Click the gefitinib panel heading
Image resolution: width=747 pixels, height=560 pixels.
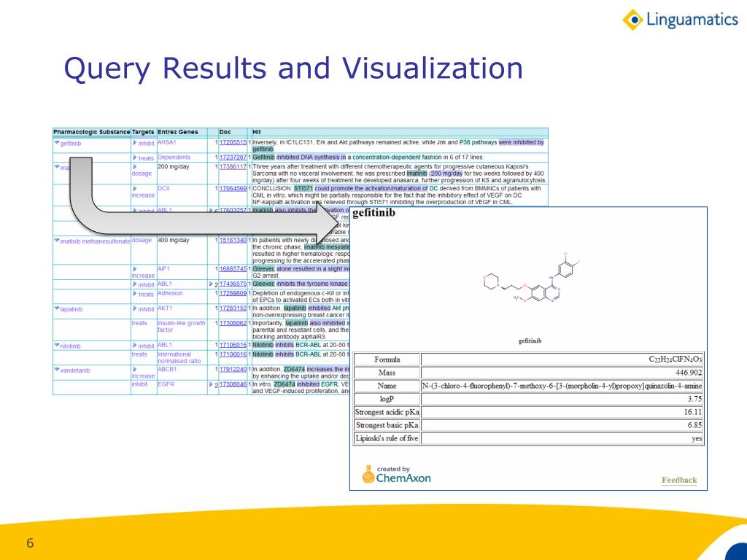(374, 213)
